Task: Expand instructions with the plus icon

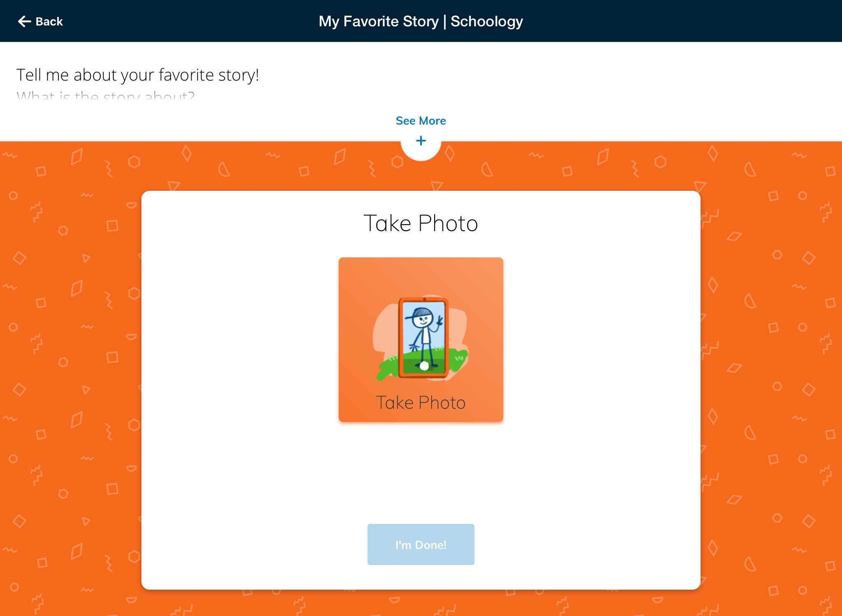Action: coord(421,141)
